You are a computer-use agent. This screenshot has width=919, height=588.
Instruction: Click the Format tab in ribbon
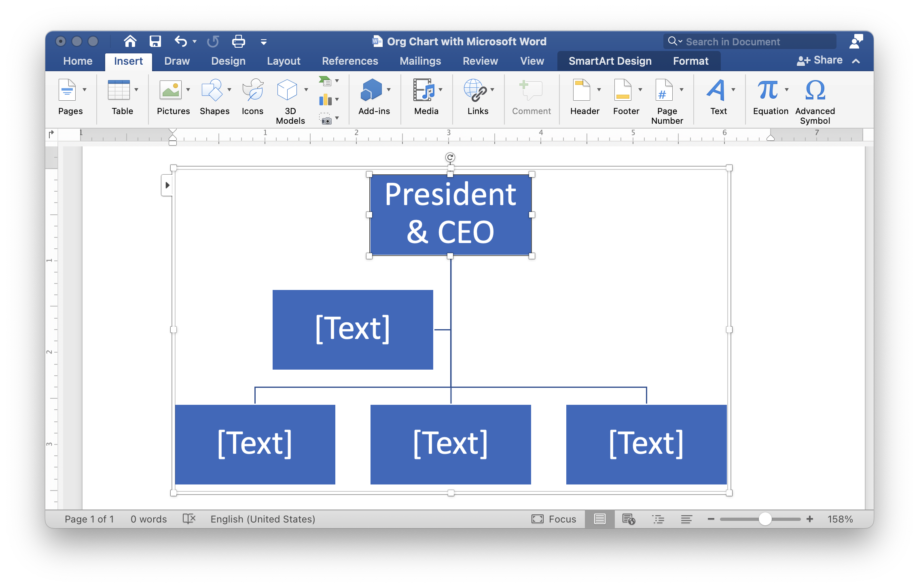[690, 60]
